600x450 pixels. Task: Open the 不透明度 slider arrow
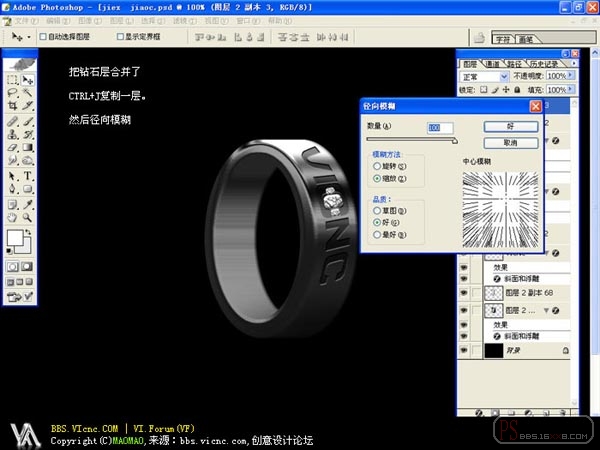[571, 75]
